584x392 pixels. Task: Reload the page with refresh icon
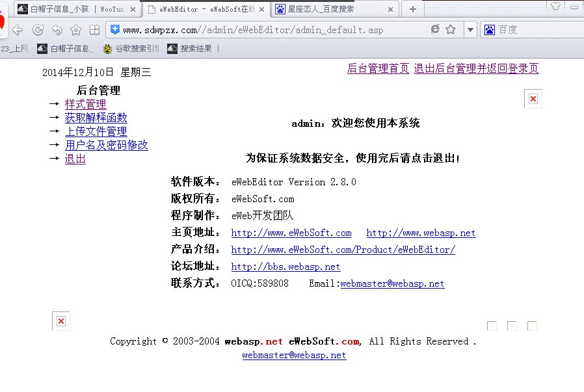[x=38, y=30]
